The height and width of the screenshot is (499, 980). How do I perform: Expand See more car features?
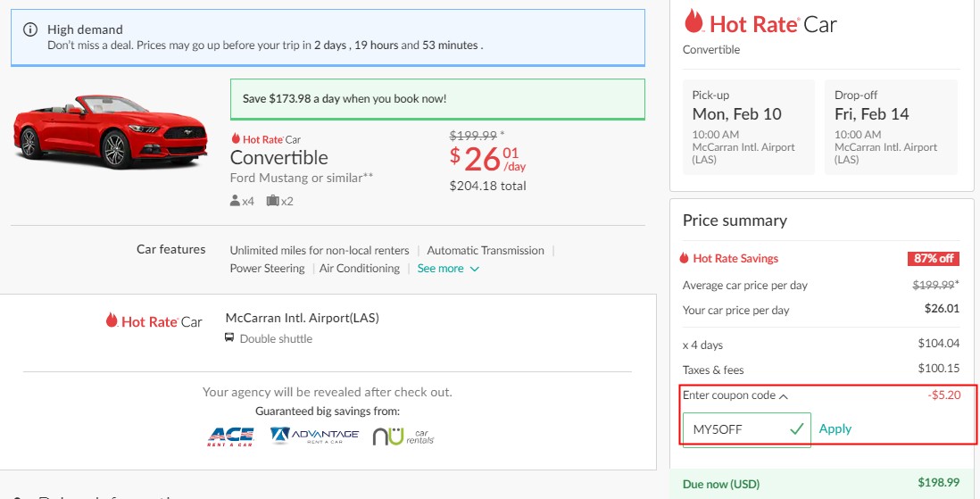[448, 269]
